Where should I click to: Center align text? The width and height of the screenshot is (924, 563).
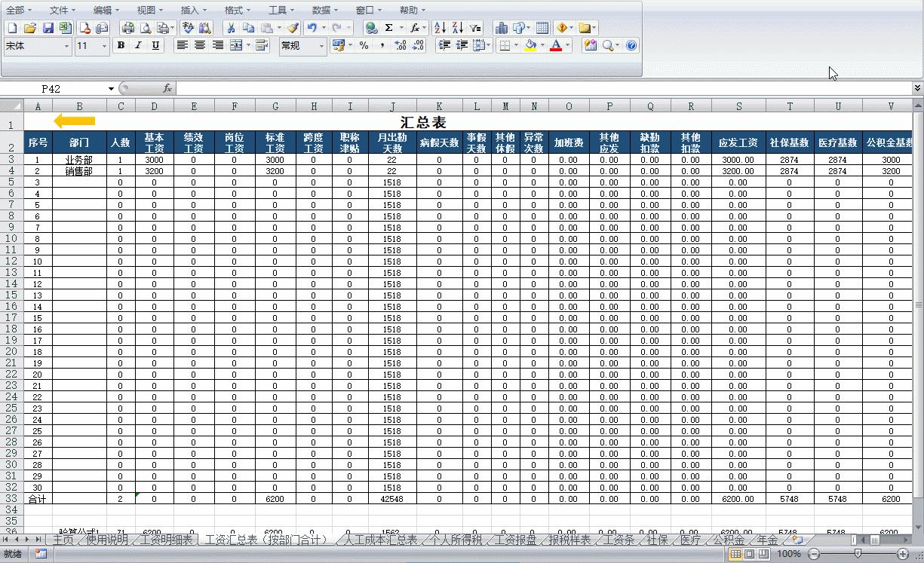pyautogui.click(x=200, y=45)
